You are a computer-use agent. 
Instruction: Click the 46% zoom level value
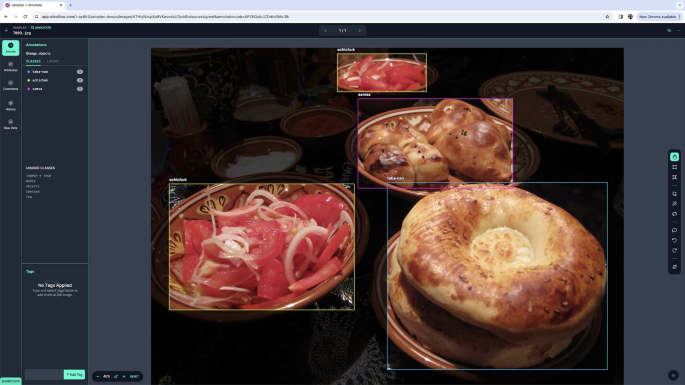[107, 376]
